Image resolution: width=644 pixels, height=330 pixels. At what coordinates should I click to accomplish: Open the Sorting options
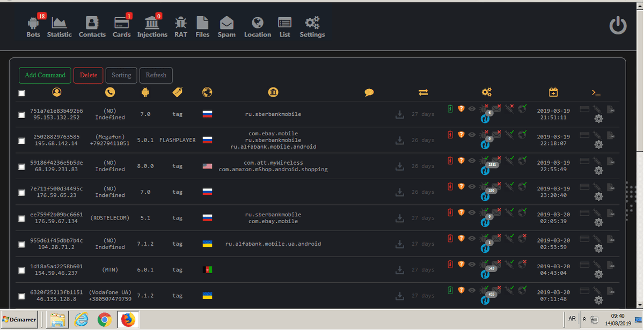point(121,75)
